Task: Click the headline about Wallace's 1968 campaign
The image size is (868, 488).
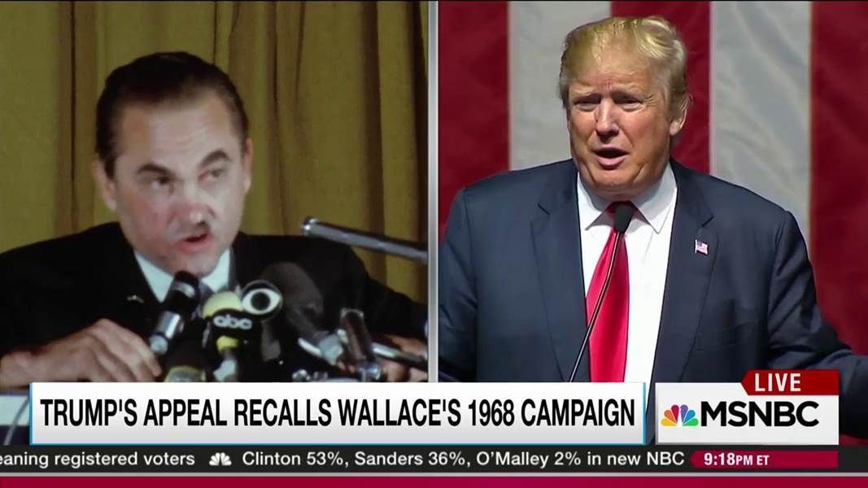Action: [338, 413]
